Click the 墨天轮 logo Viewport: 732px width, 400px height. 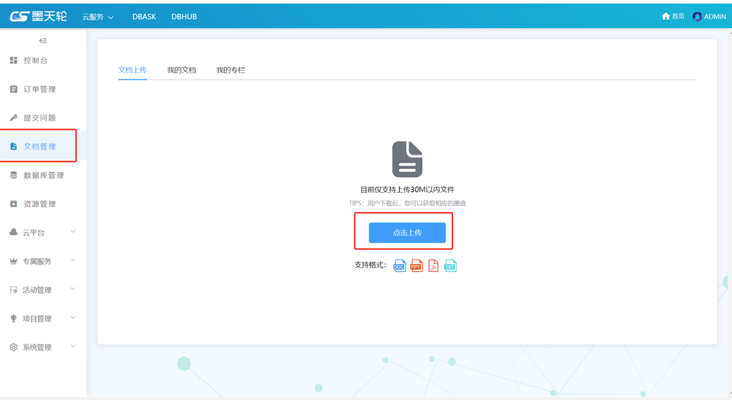pyautogui.click(x=38, y=16)
